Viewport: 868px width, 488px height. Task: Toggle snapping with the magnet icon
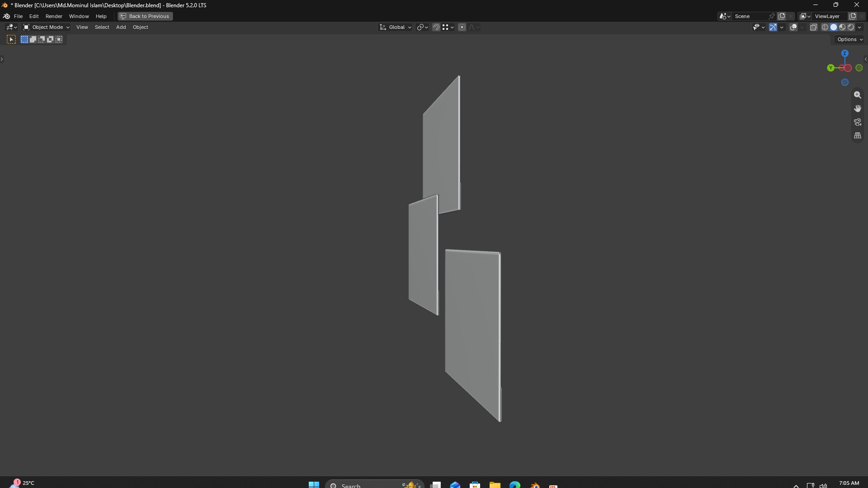click(x=436, y=28)
